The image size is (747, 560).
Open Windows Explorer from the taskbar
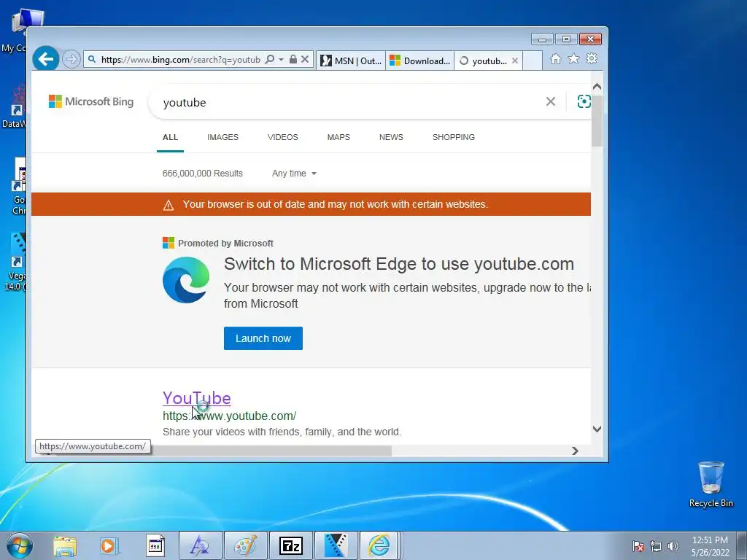(65, 545)
